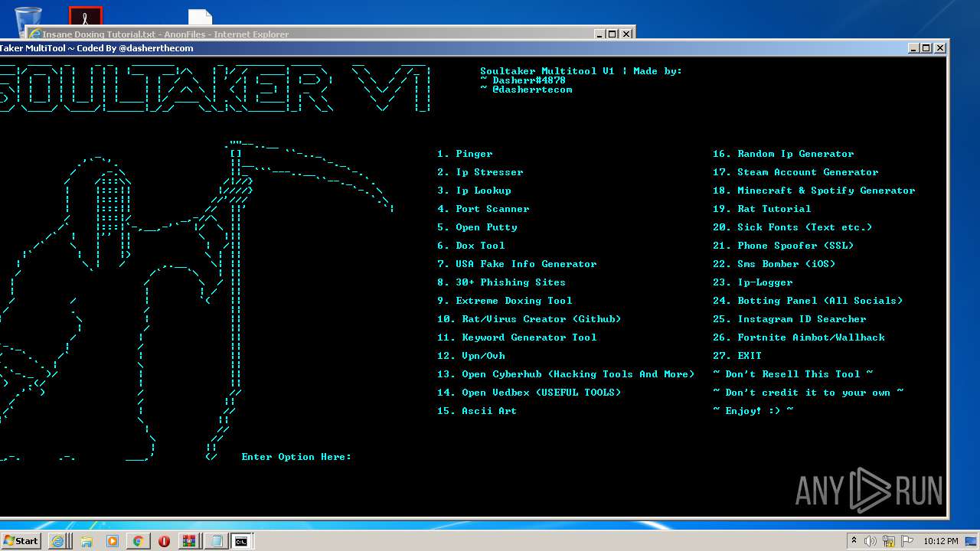Viewport: 980px width, 551px height.
Task: Show hidden system tray icons
Action: pyautogui.click(x=854, y=541)
